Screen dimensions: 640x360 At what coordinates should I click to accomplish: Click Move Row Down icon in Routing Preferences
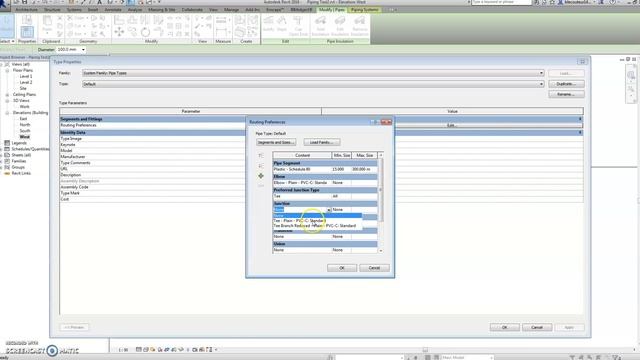pos(261,166)
